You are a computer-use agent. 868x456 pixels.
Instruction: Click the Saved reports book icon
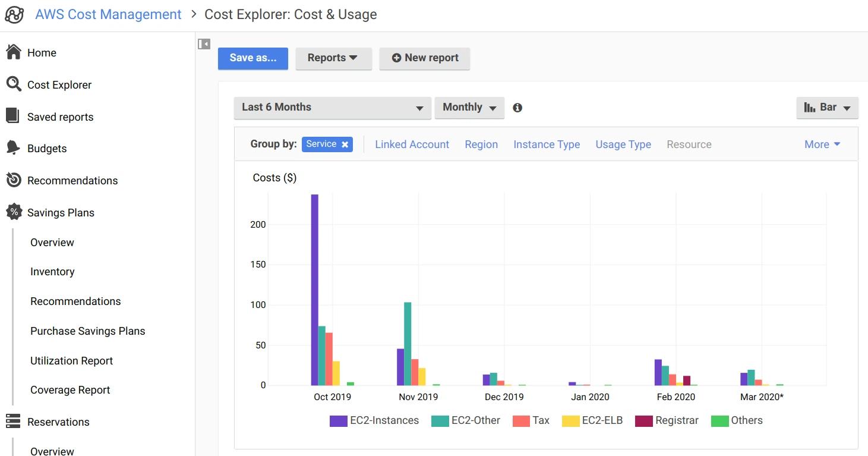point(13,117)
